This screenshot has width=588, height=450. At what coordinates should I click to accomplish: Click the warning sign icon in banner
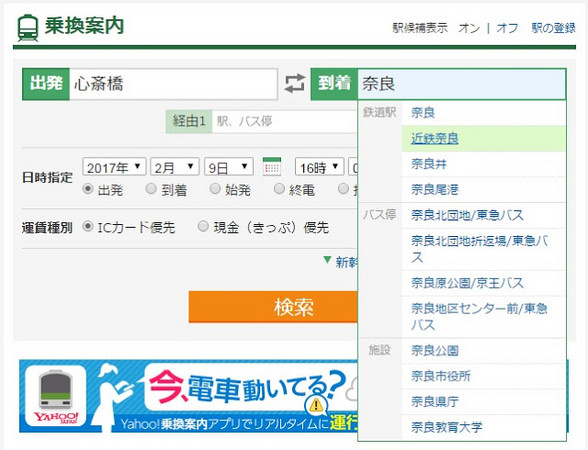(316, 405)
